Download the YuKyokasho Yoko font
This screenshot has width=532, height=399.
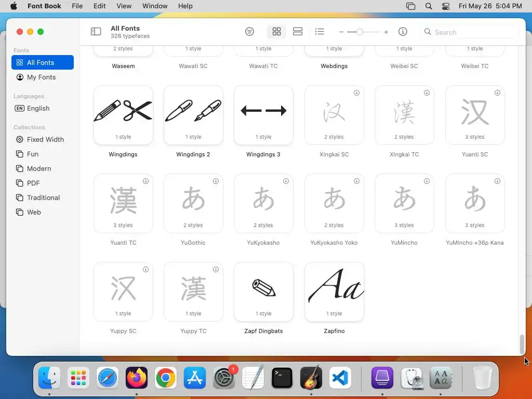coord(356,181)
